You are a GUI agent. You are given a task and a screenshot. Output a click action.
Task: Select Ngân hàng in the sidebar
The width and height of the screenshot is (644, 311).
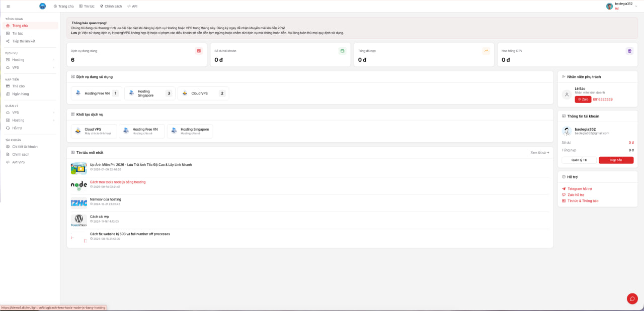click(20, 93)
